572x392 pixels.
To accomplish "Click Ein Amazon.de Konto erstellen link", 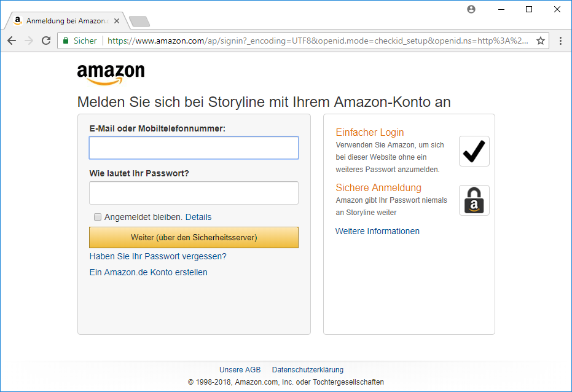I will click(x=148, y=272).
